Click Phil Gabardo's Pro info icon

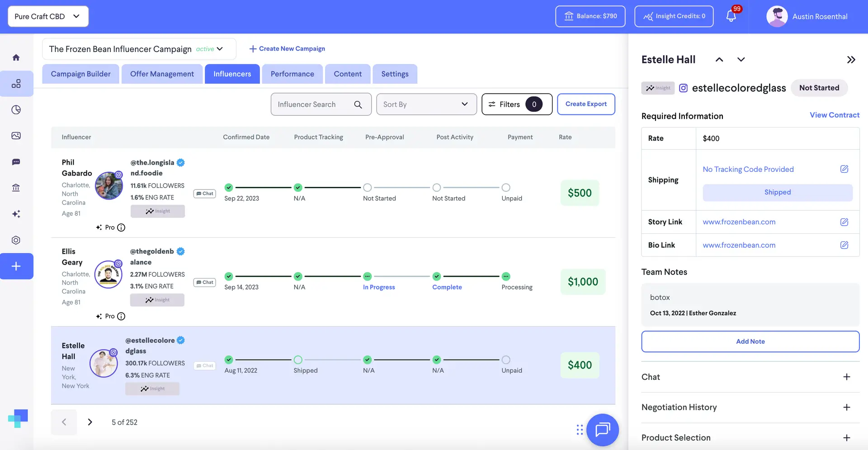coord(121,227)
